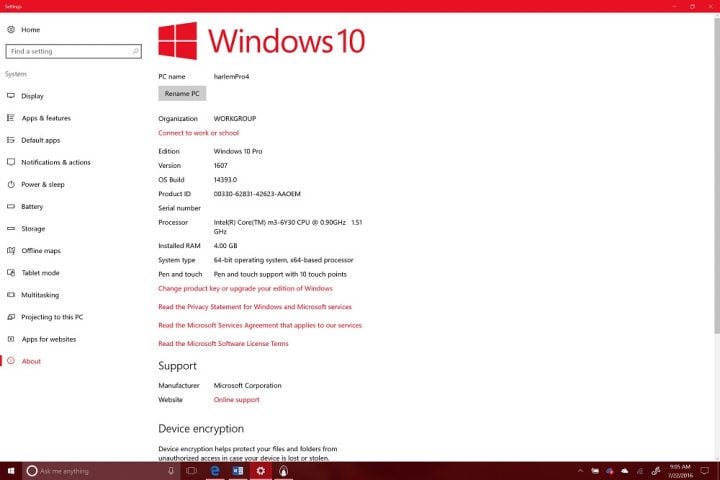The image size is (720, 480).
Task: Select Multitasking in sidebar
Action: 40,294
